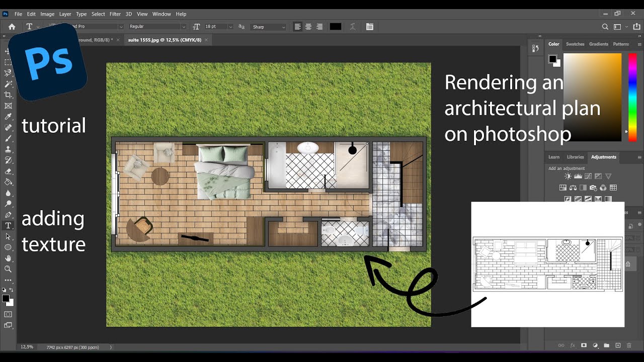This screenshot has height=362, width=644.
Task: Add a Levels adjustment
Action: pyautogui.click(x=578, y=176)
